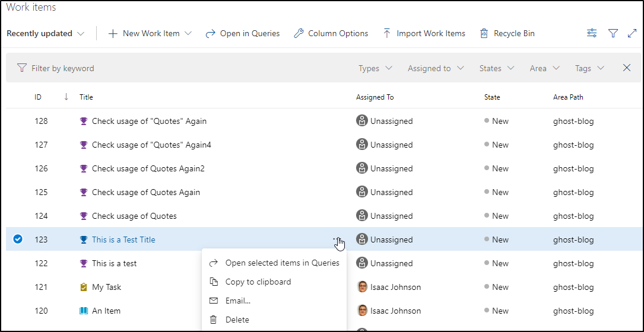Click the trophy icon on item 128
This screenshot has width=644, height=332.
(x=83, y=121)
